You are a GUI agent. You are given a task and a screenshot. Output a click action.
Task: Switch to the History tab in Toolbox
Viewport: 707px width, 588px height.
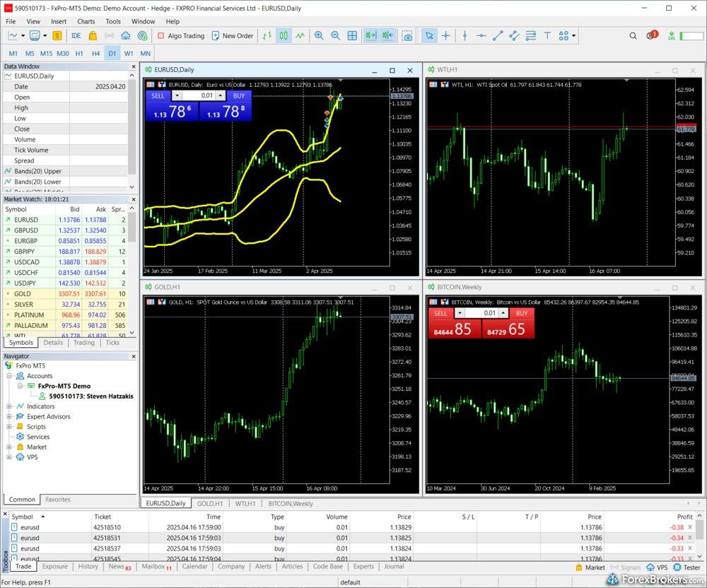click(88, 566)
